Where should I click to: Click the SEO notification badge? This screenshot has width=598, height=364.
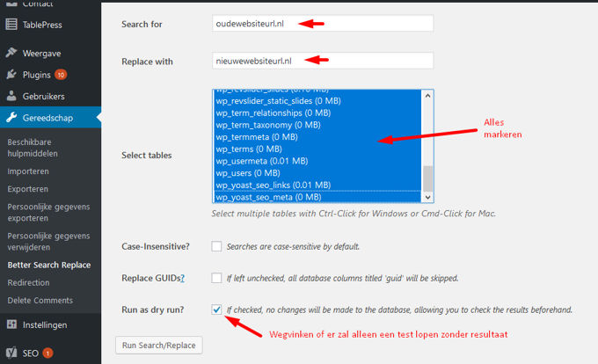(x=47, y=353)
